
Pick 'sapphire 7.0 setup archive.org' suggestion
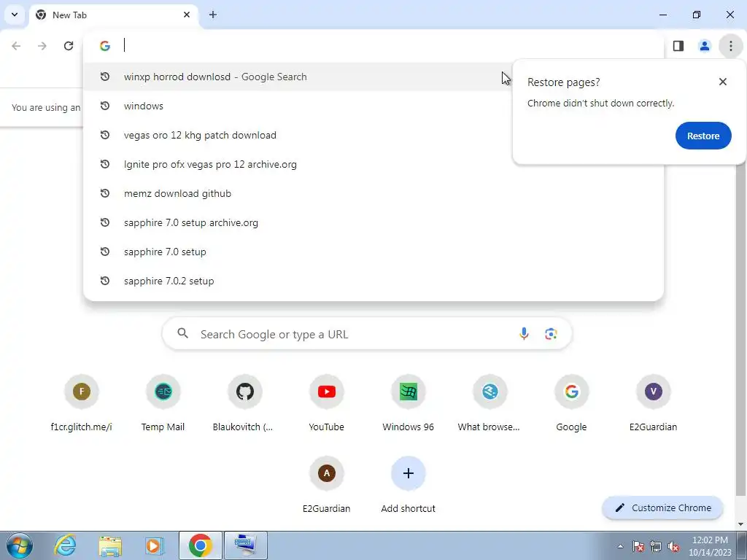click(x=373, y=222)
